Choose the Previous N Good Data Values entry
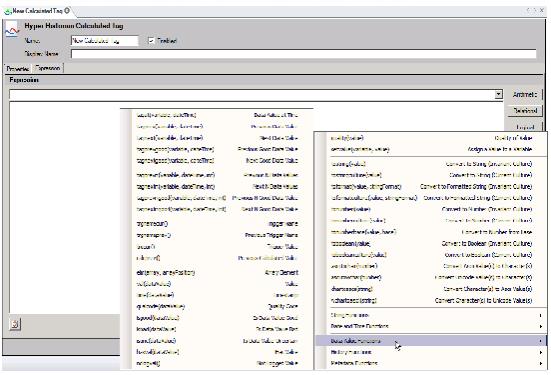This screenshot has width=551, height=375. (217, 198)
